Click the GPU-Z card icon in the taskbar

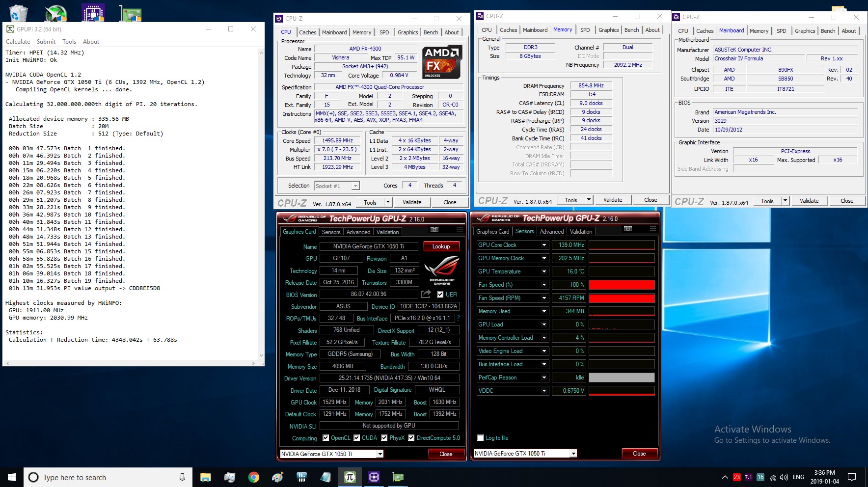pos(398,477)
